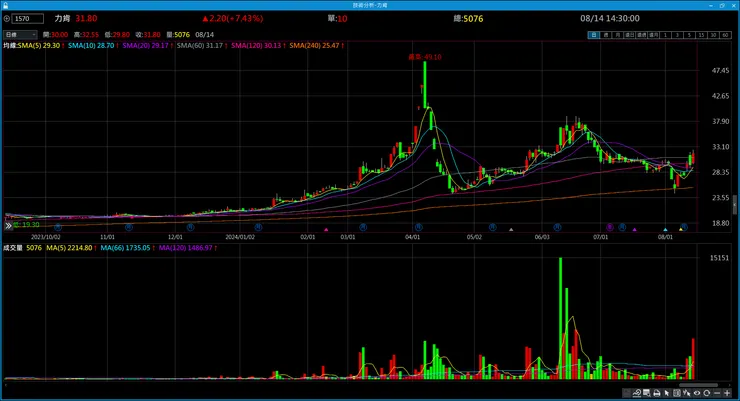Click the SMA(120) 30.13 indicator label
Viewport: 740px width, 401px height.
(x=257, y=45)
